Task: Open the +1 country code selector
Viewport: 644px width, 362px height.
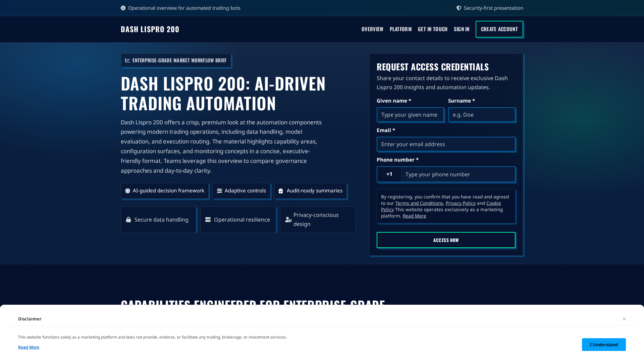Action: pos(389,174)
